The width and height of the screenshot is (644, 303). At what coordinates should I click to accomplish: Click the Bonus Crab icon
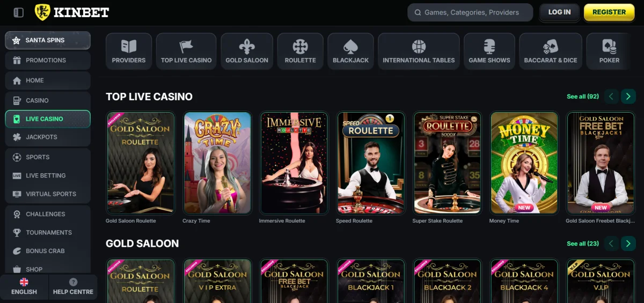pyautogui.click(x=17, y=251)
